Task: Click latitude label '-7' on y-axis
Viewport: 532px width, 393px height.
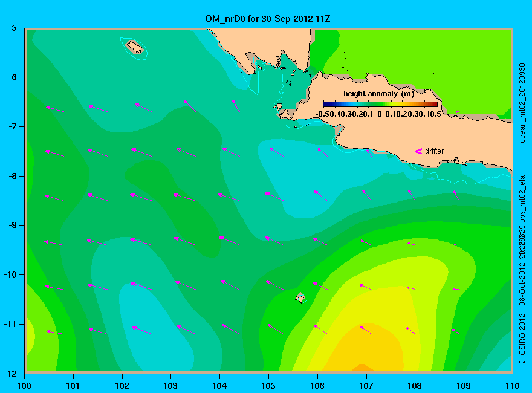Action: pyautogui.click(x=13, y=126)
